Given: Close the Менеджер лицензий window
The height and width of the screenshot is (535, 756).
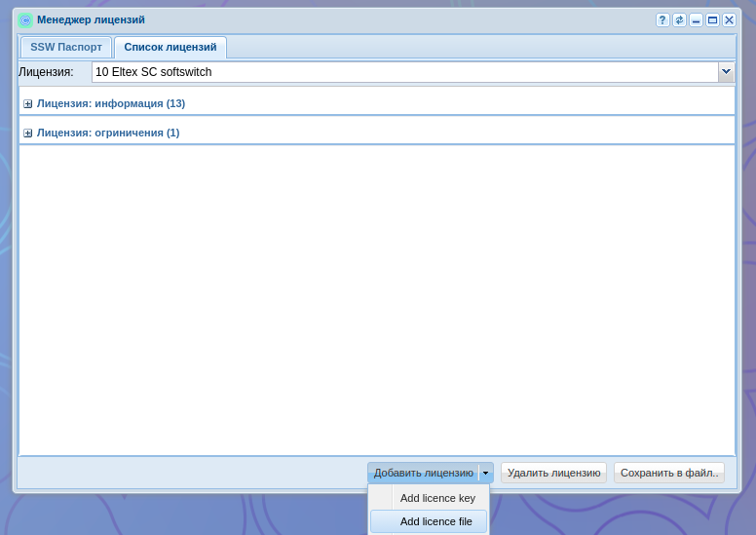Looking at the screenshot, I should pos(729,19).
